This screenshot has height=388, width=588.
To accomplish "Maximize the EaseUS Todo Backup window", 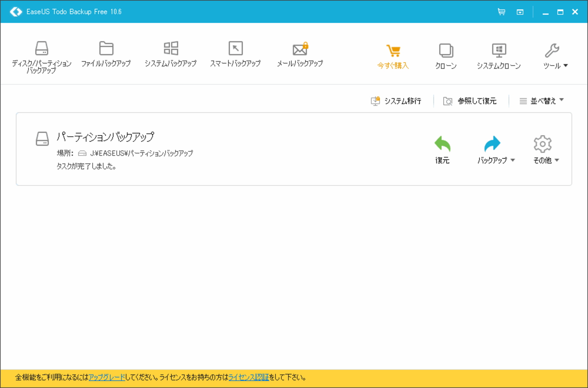I will click(x=560, y=12).
